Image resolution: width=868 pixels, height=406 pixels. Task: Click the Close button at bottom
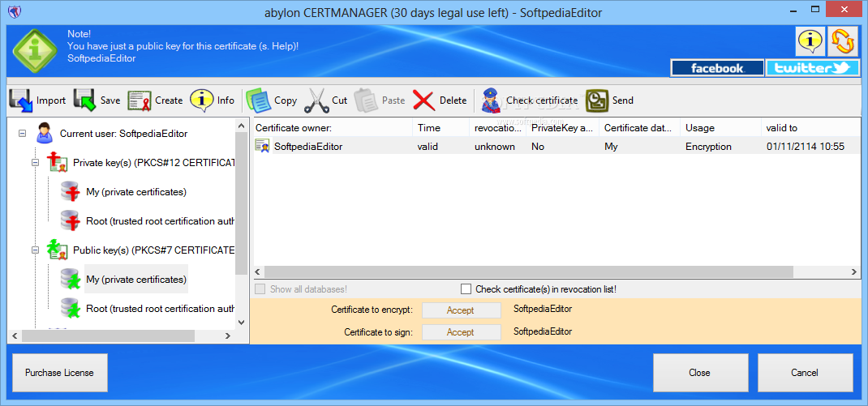700,373
